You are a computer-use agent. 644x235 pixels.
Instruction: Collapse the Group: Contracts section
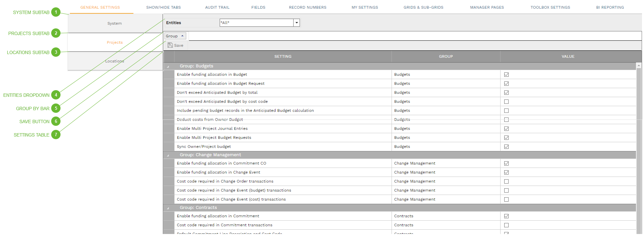click(x=168, y=208)
